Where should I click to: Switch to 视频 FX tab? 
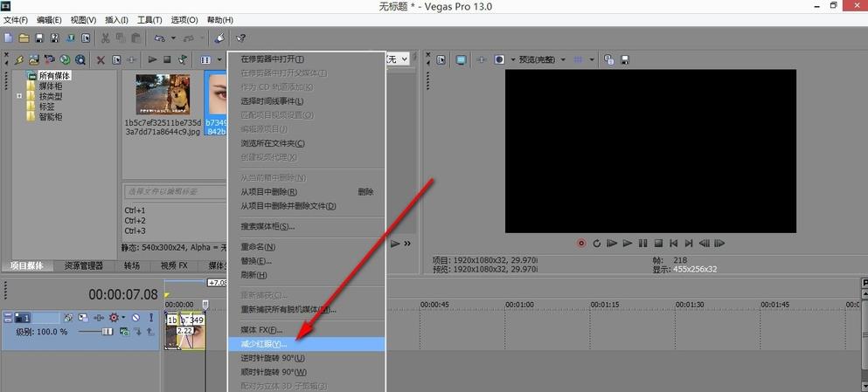point(174,266)
